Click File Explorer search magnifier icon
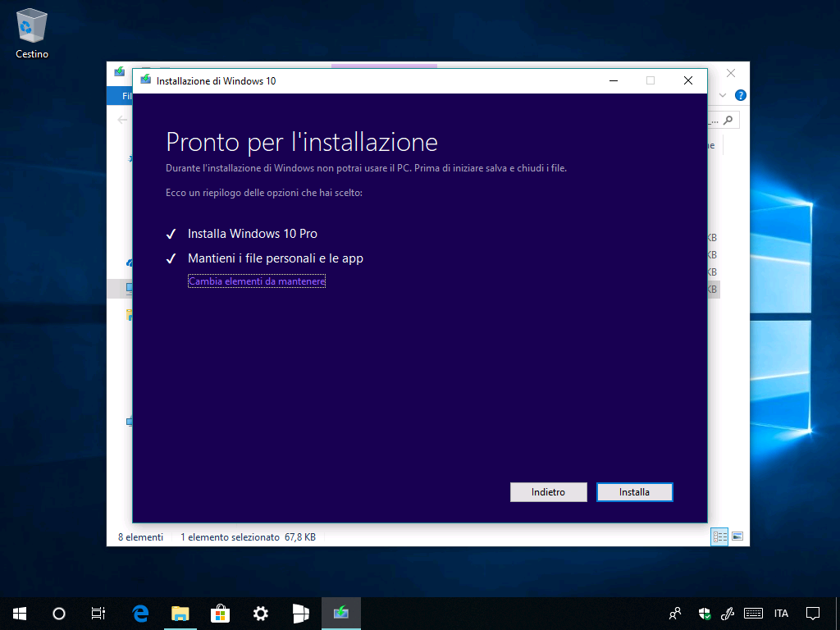The image size is (840, 630). pos(728,120)
